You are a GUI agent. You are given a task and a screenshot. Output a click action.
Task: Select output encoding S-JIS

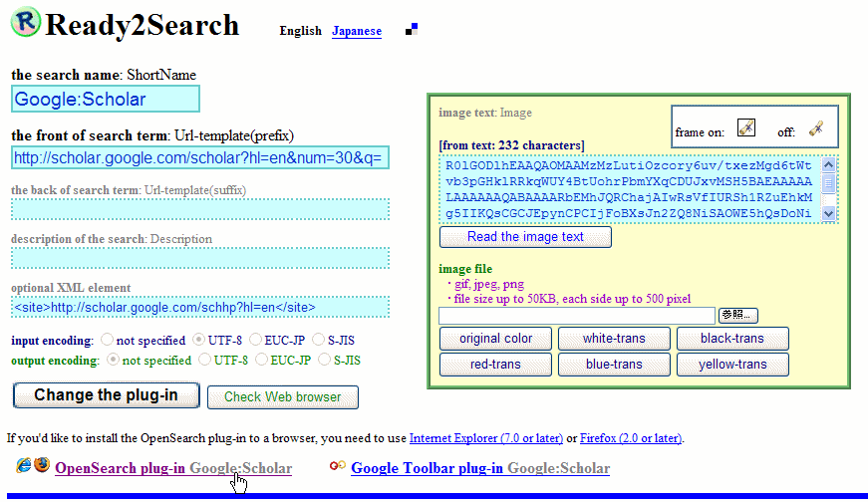[x=325, y=360]
